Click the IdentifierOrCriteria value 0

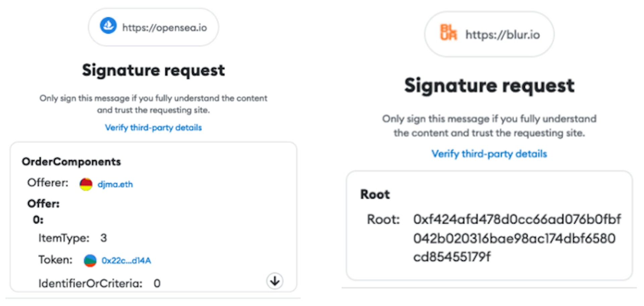point(157,284)
